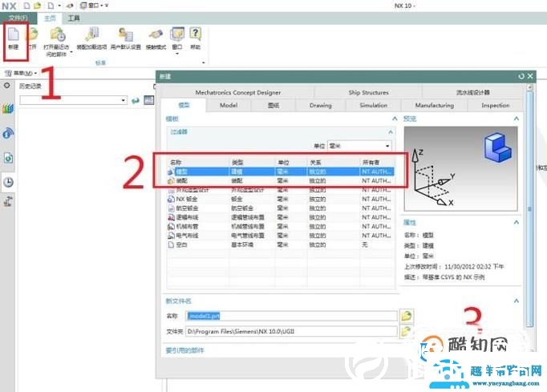Select the Manufacturing tab
This screenshot has height=392, width=547.
[435, 105]
